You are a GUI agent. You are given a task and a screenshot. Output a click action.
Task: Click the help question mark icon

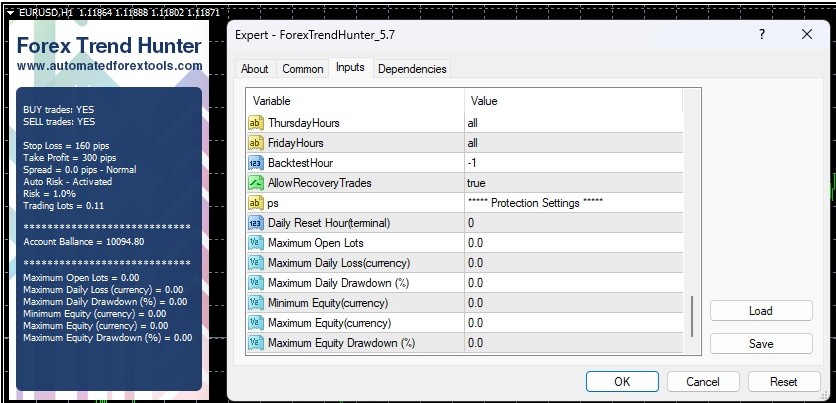click(762, 35)
